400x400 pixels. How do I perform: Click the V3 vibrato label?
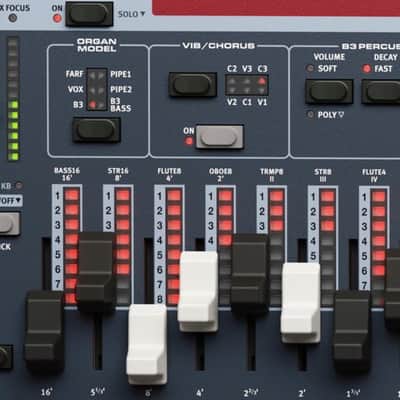(x=247, y=69)
